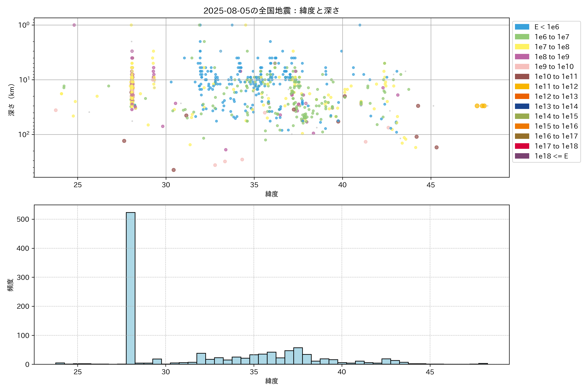588x392 pixels.
Task: Click the green '1e6 to 1e7' legend swatch
Action: coord(522,37)
